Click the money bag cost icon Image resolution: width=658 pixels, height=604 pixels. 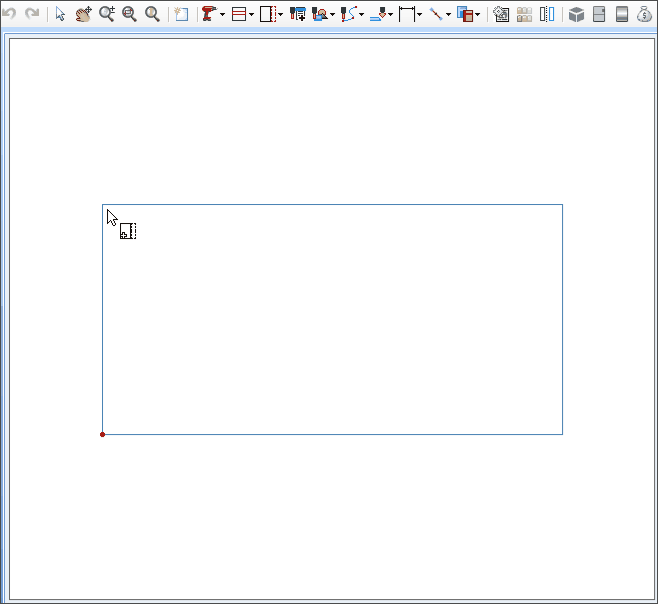[x=644, y=14]
